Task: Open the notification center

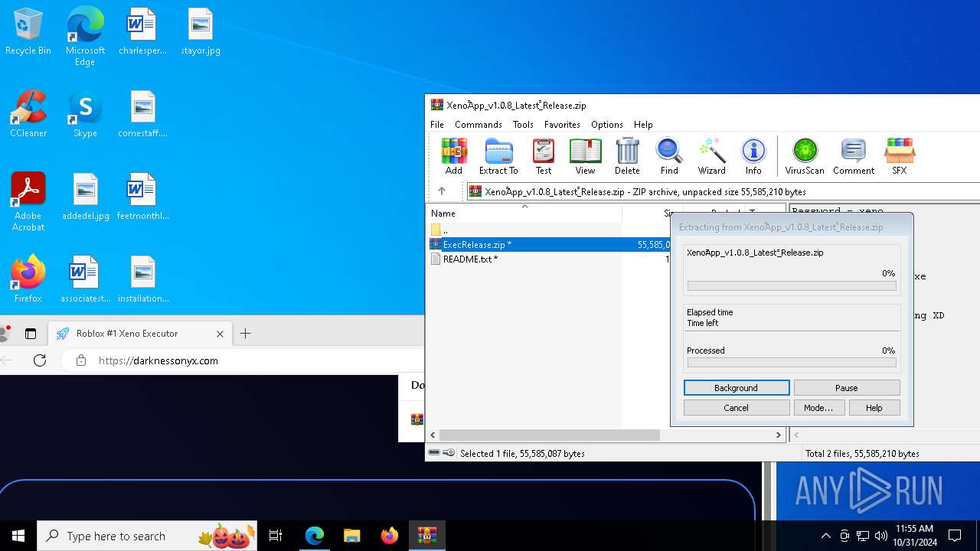Action: point(955,536)
